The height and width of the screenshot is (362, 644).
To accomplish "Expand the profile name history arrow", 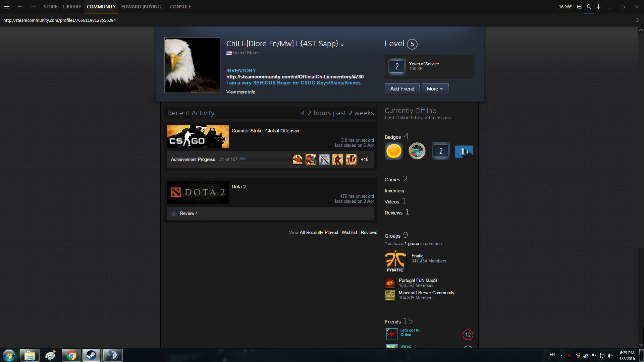I will click(x=342, y=45).
